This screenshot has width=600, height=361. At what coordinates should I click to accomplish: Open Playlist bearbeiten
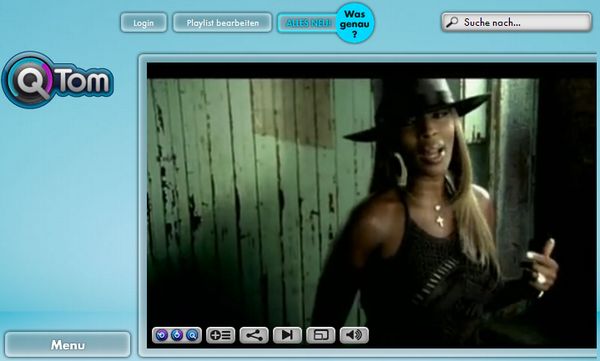[223, 23]
